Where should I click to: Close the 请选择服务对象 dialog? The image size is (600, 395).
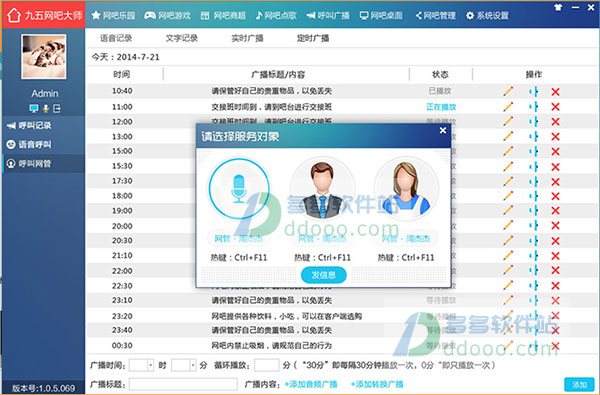pyautogui.click(x=443, y=131)
